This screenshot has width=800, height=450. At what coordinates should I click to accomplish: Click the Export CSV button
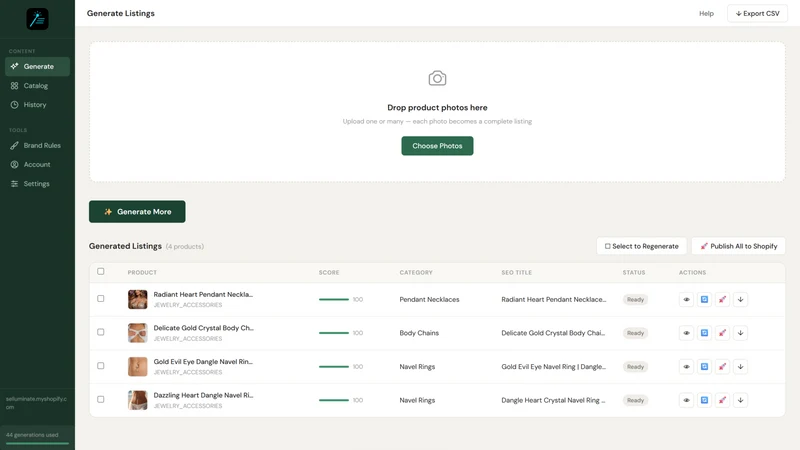coord(757,13)
